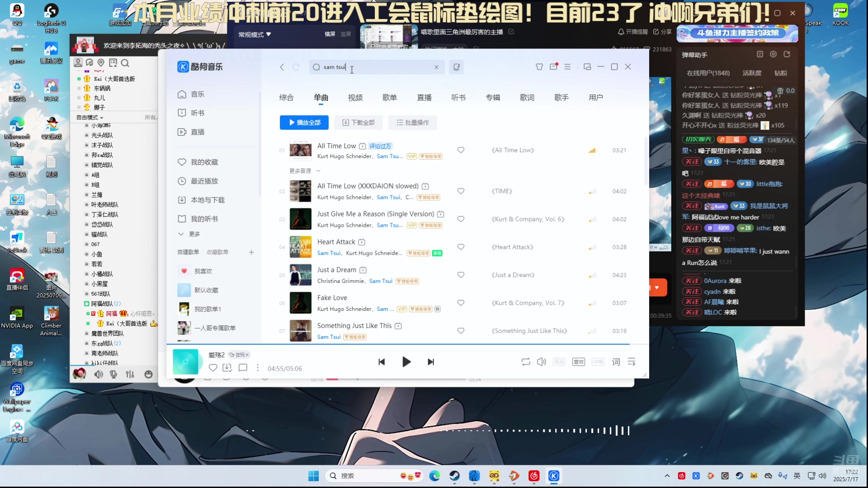The width and height of the screenshot is (868, 488).
Task: Open more options dots in player bar
Action: 258,368
